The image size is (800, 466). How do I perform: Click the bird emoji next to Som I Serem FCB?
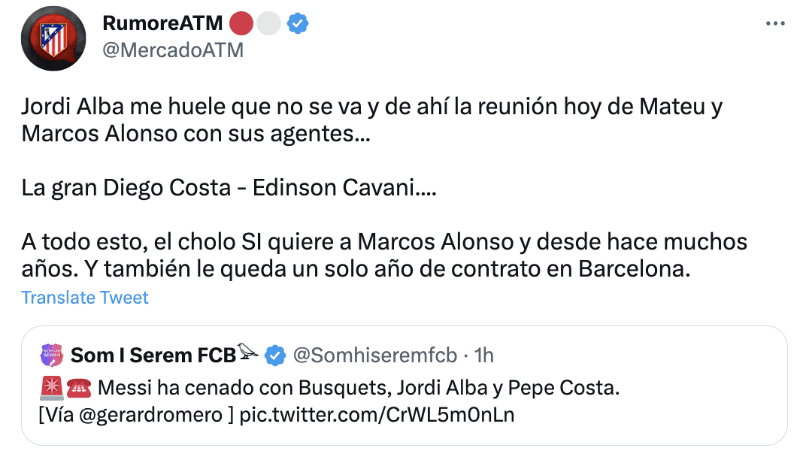click(x=248, y=352)
